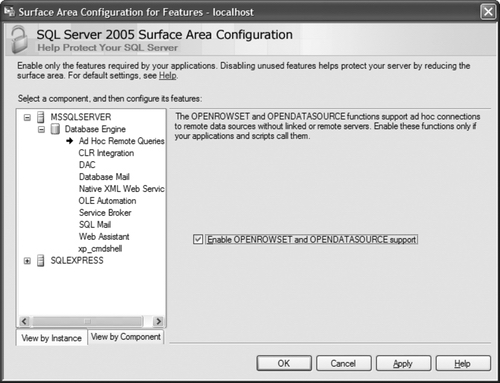Select Native XML Web Services in tree
500x383 pixels.
click(122, 189)
